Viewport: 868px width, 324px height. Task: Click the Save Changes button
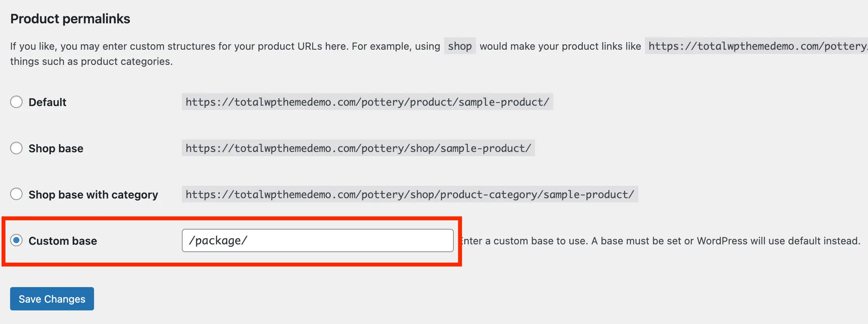pyautogui.click(x=52, y=298)
